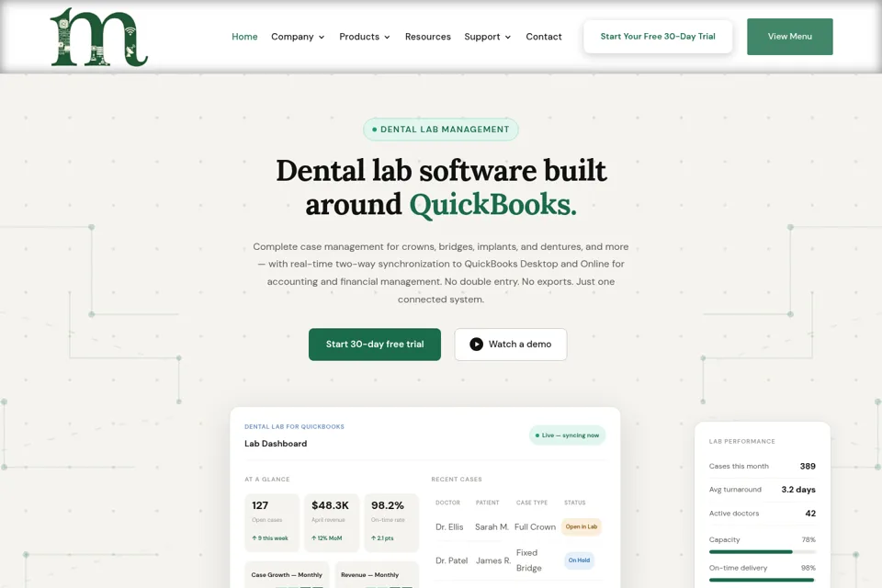Click the Sarah M. patient cell
Image resolution: width=882 pixels, height=588 pixels.
click(492, 527)
